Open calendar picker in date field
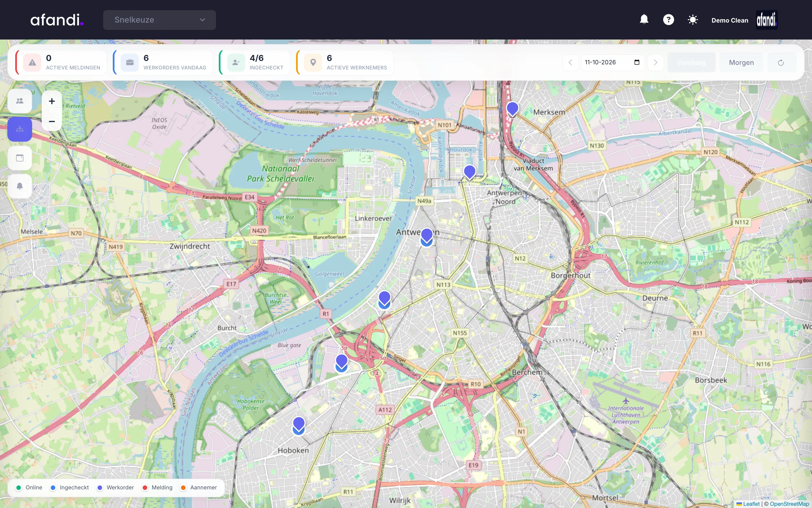 637,62
